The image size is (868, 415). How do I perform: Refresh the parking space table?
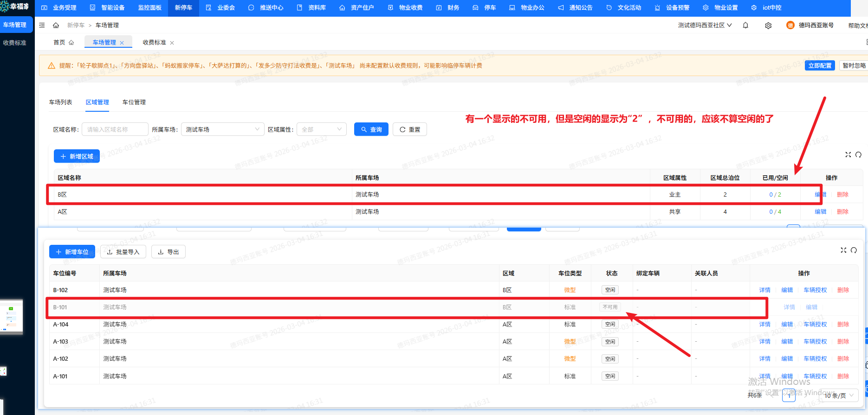[x=854, y=250]
